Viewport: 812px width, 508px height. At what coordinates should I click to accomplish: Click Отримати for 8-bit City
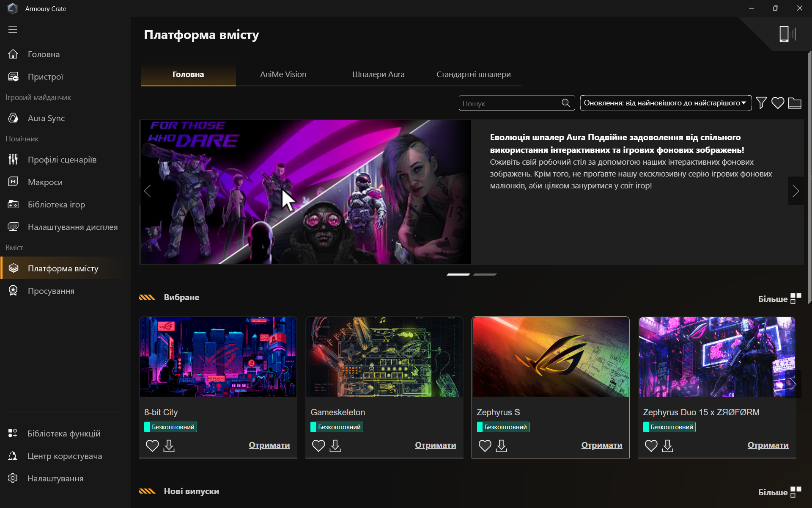(x=269, y=445)
